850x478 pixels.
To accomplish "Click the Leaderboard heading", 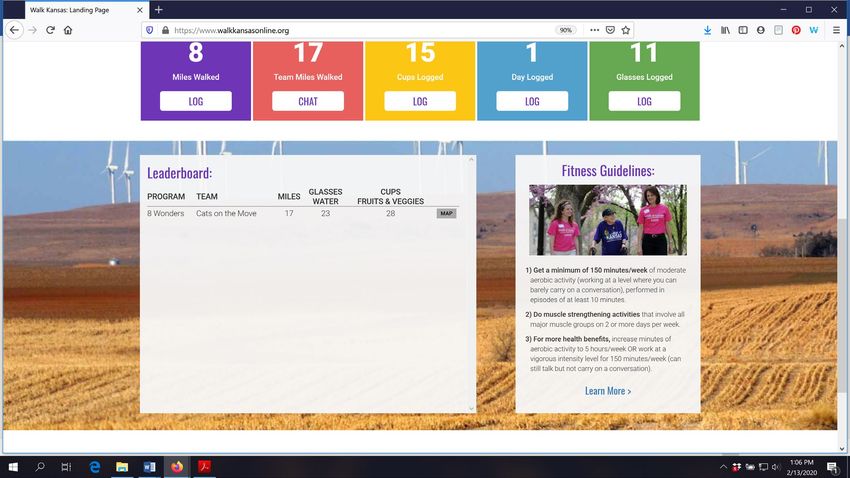I will 179,173.
